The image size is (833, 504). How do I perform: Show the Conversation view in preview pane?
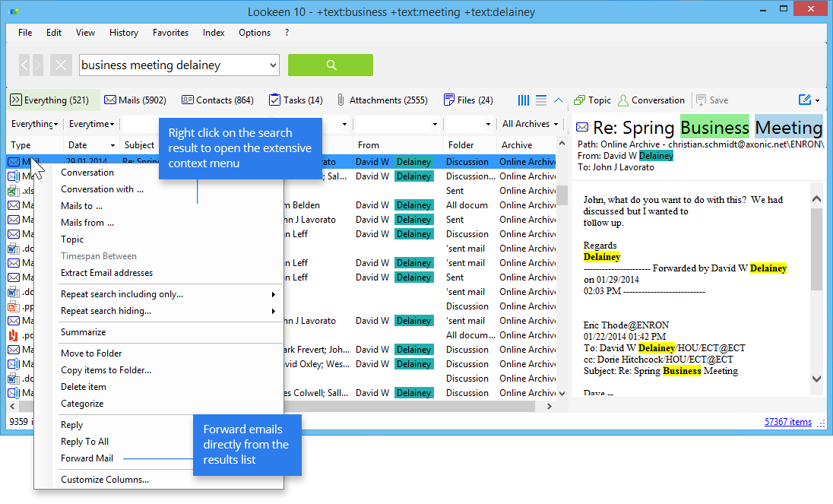[651, 100]
